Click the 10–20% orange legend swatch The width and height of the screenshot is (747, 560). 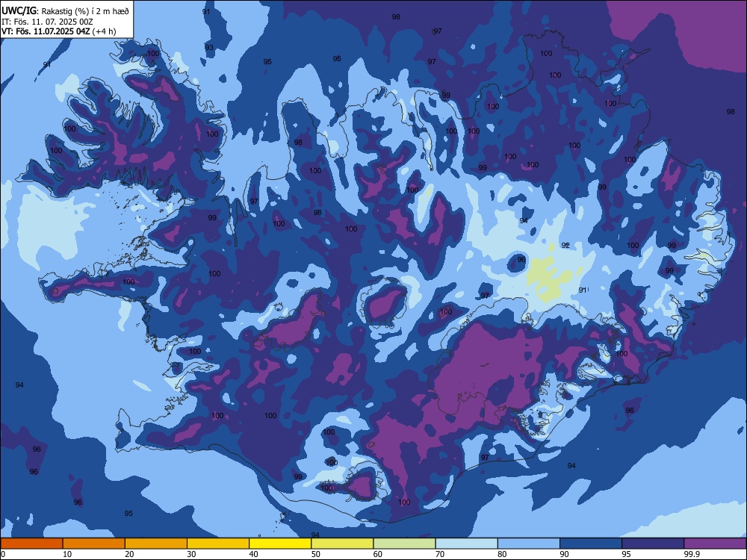pos(94,544)
